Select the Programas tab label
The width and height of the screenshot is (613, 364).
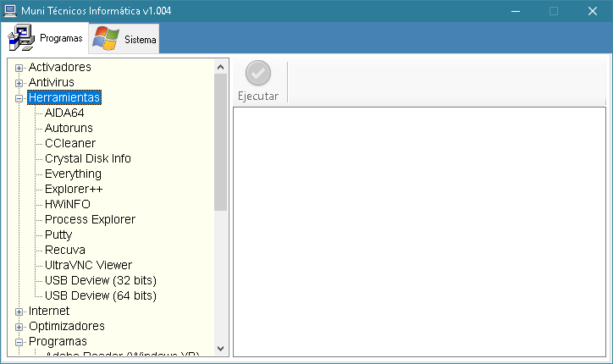(61, 38)
